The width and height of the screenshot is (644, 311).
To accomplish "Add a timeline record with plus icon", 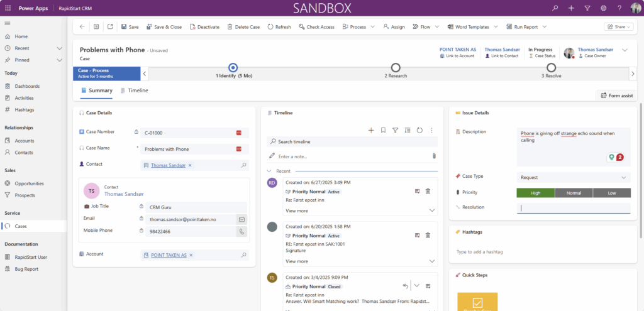I will [x=371, y=131].
